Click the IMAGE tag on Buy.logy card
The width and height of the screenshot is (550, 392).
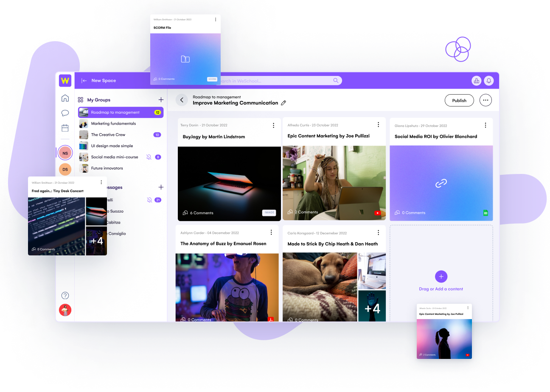[x=269, y=213]
